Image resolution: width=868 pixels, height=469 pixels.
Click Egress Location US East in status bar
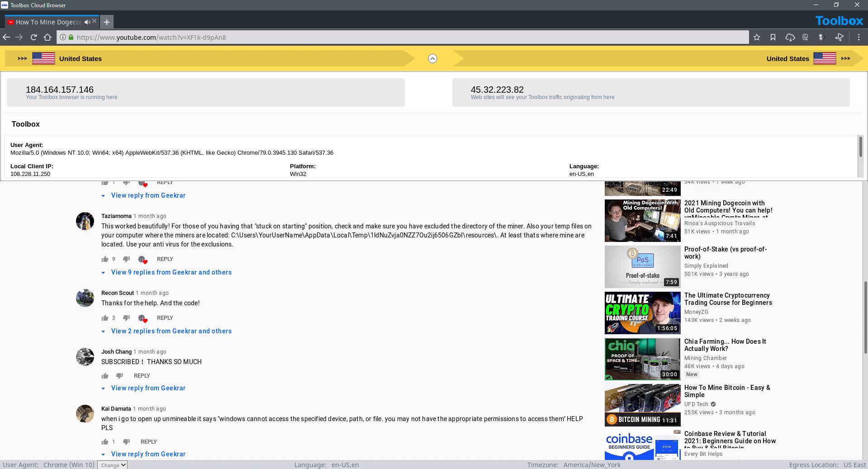(x=827, y=465)
